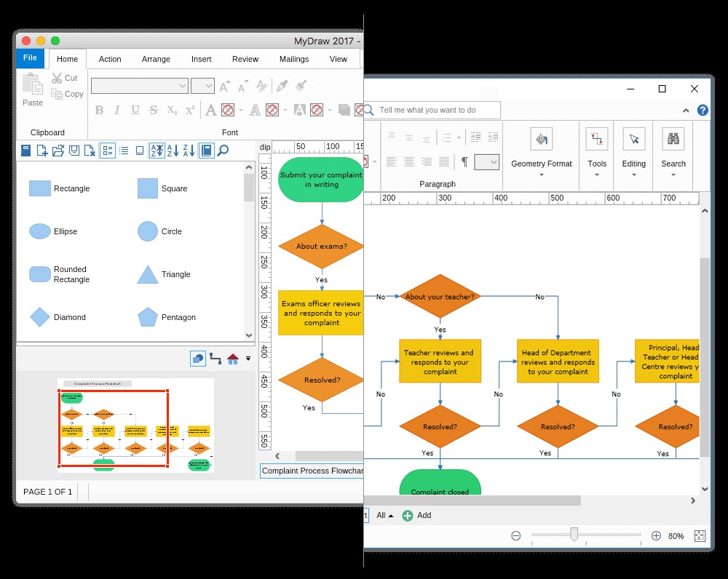
Task: Switch to the Action ribbon tab
Action: (110, 60)
